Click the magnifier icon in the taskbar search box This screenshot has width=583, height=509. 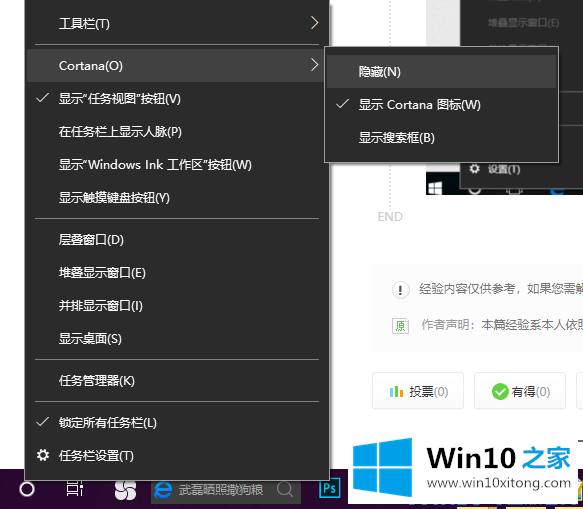[x=285, y=489]
